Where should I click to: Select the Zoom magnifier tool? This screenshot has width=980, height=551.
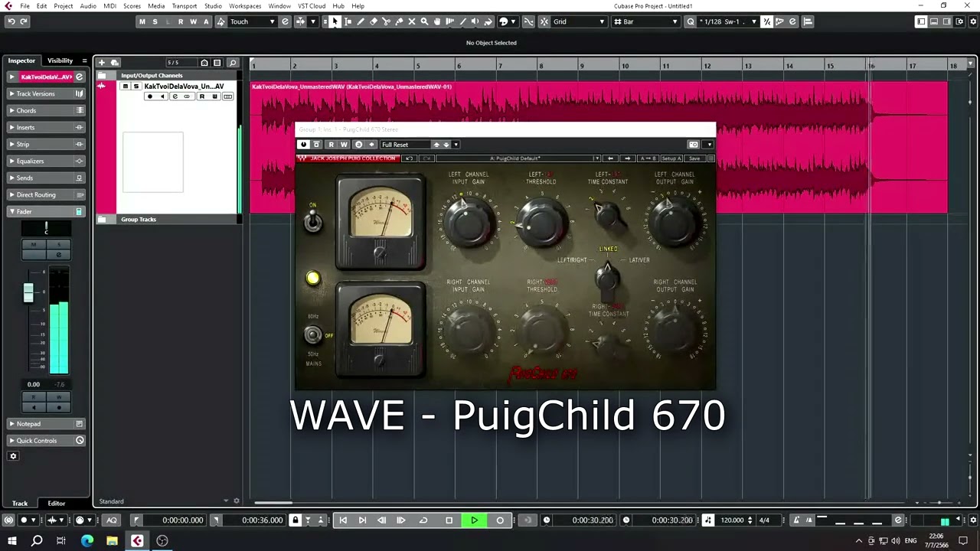tap(424, 21)
